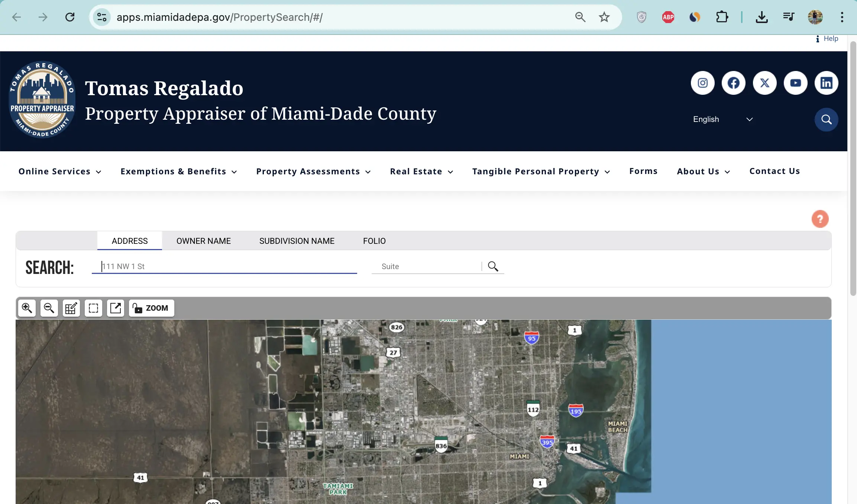Bookmark the page using the star icon
Viewport: 857px width, 504px height.
[x=604, y=17]
